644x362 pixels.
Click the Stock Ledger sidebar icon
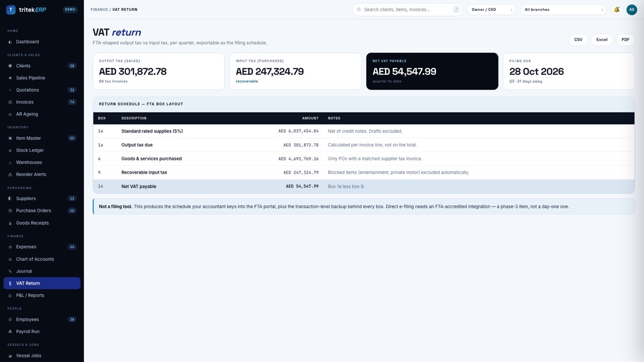tap(10, 150)
